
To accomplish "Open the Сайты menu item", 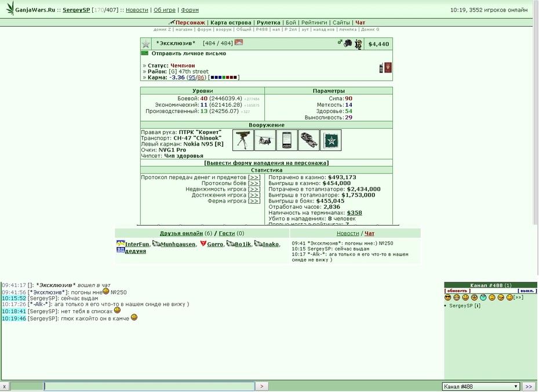I will coord(341,23).
